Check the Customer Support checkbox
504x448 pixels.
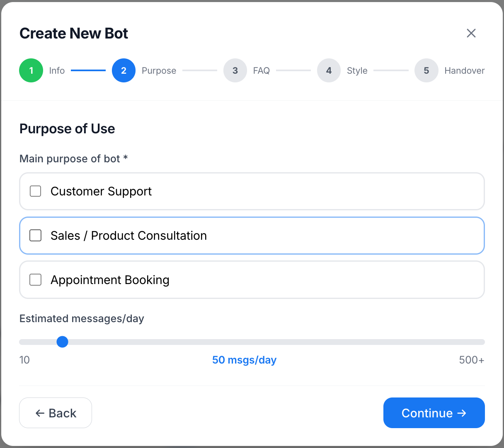(36, 191)
